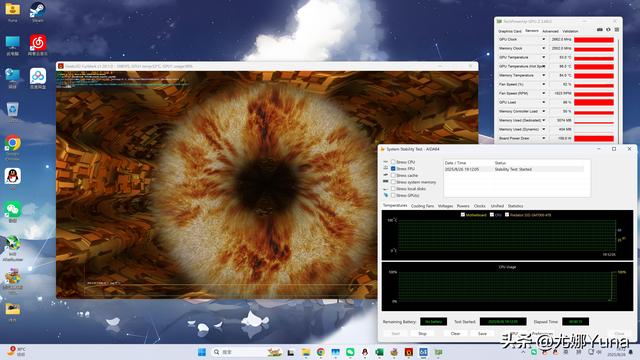Open the Memory Temperature sensor dropdown

point(544,76)
